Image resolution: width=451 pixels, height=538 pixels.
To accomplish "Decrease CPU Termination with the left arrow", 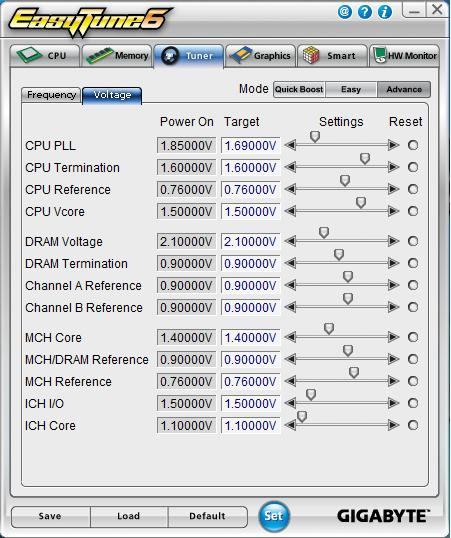I will click(x=290, y=167).
